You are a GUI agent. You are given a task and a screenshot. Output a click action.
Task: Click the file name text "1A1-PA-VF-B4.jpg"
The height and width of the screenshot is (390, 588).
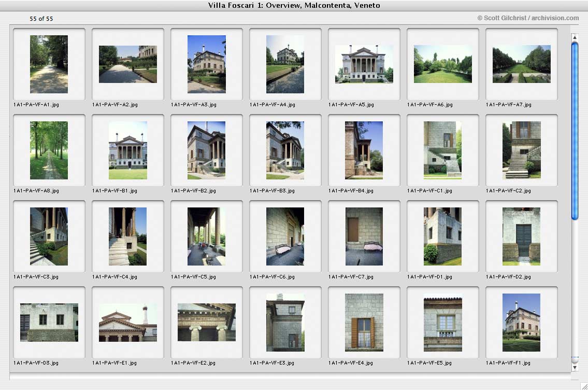351,191
